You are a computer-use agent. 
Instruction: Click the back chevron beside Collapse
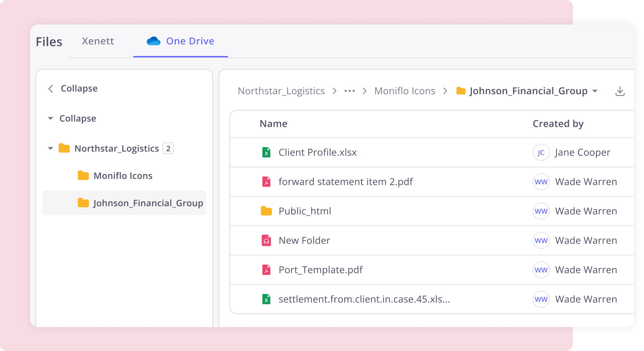[x=51, y=89]
